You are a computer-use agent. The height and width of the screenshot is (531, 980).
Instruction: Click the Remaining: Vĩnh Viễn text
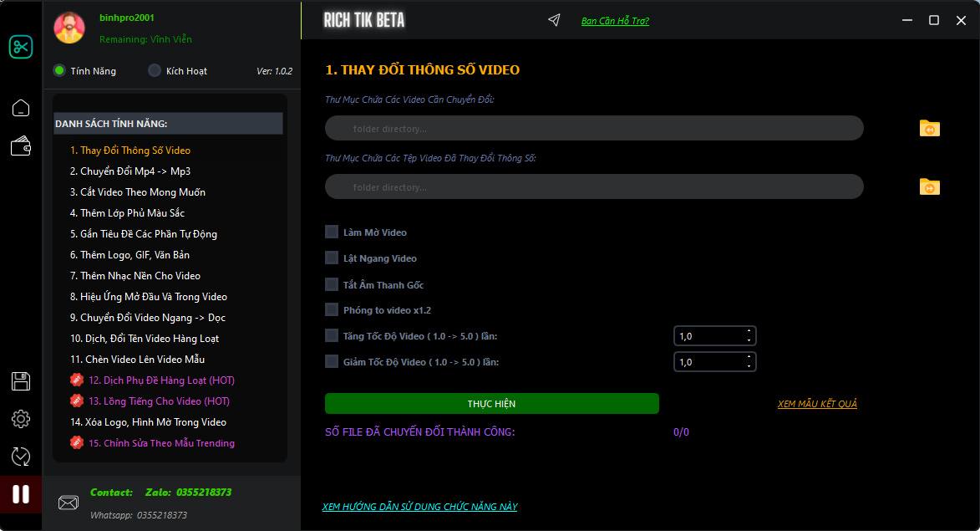pos(145,38)
